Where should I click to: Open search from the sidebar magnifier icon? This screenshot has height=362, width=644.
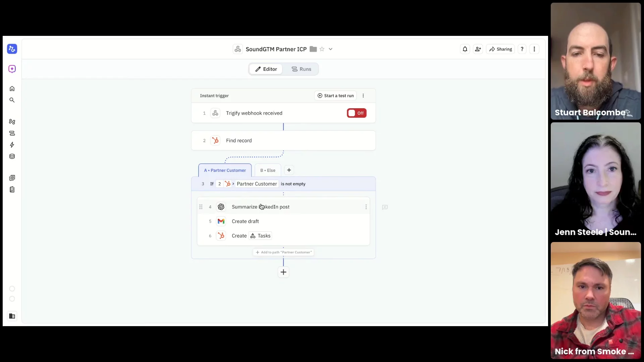[12, 100]
